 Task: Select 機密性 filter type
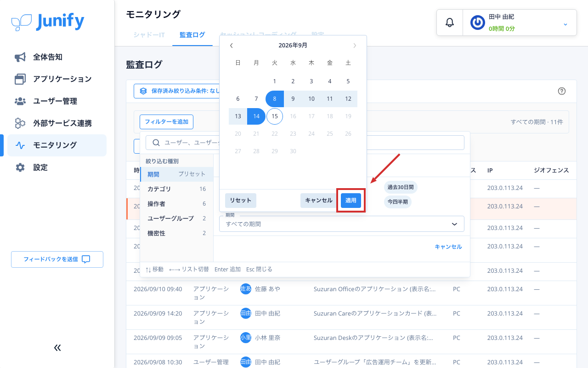click(177, 233)
